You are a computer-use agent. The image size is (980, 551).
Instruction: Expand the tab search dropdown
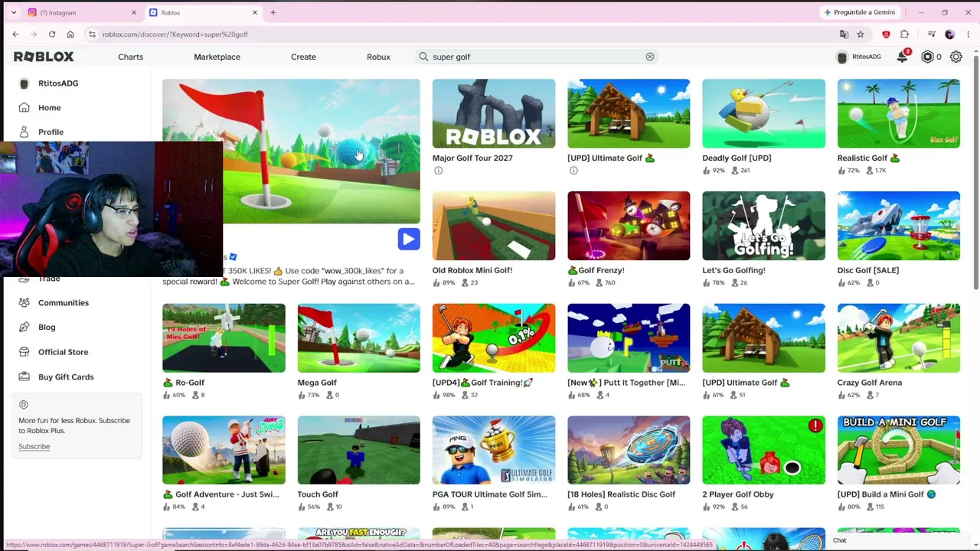point(13,12)
